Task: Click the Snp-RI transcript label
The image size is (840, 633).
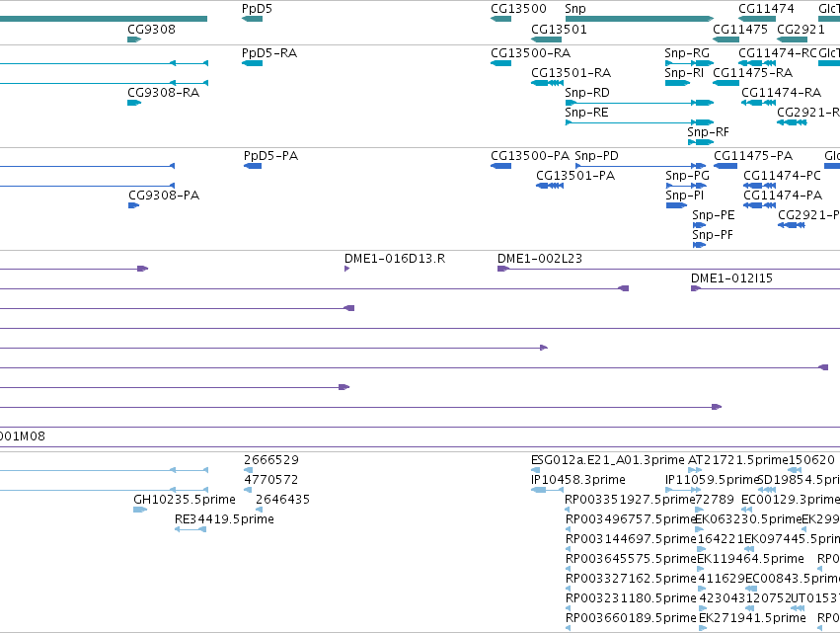Action: pyautogui.click(x=684, y=73)
